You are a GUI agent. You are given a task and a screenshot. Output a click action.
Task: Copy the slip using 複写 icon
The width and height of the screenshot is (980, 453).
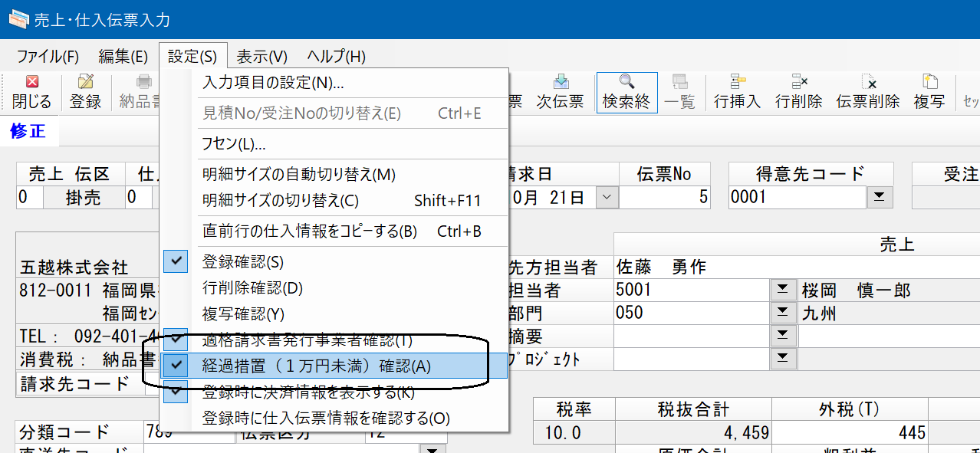point(929,92)
